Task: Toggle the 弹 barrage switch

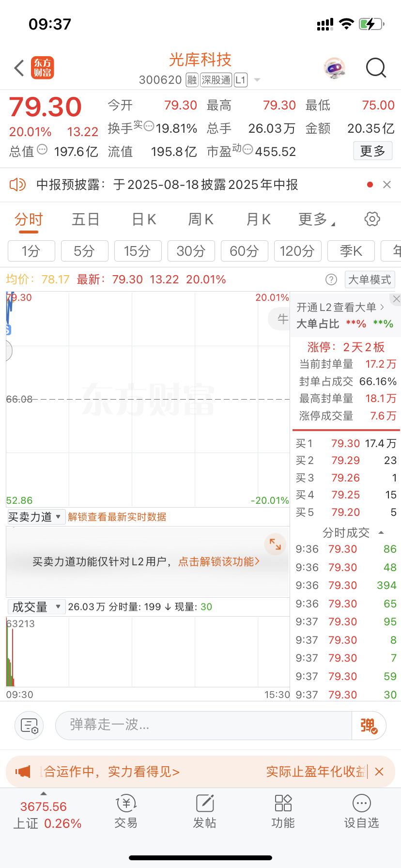Action: [369, 725]
